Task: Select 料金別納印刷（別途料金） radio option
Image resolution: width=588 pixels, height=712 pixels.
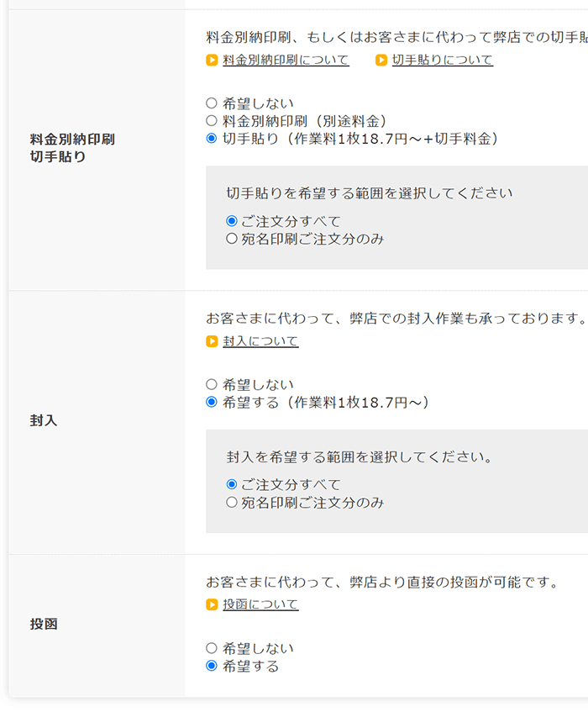Action: pos(212,121)
